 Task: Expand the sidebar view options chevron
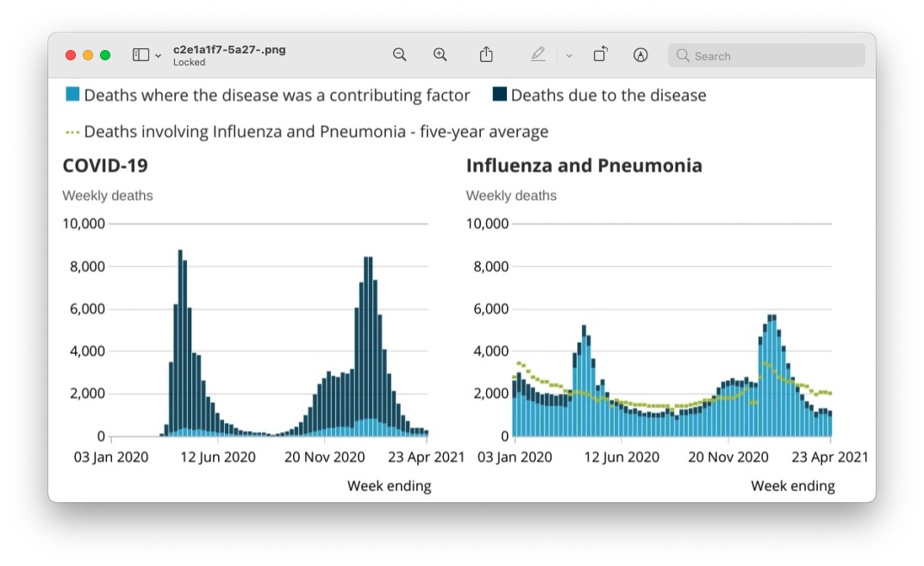pyautogui.click(x=158, y=56)
